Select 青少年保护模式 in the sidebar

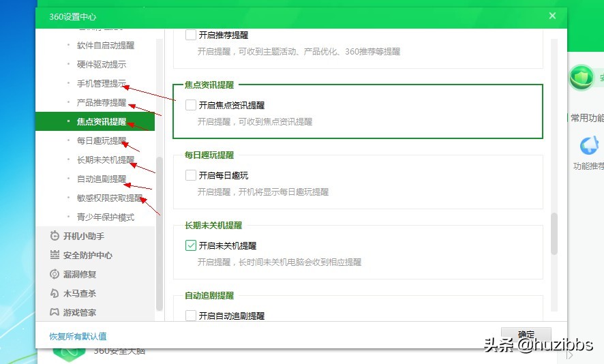point(106,217)
